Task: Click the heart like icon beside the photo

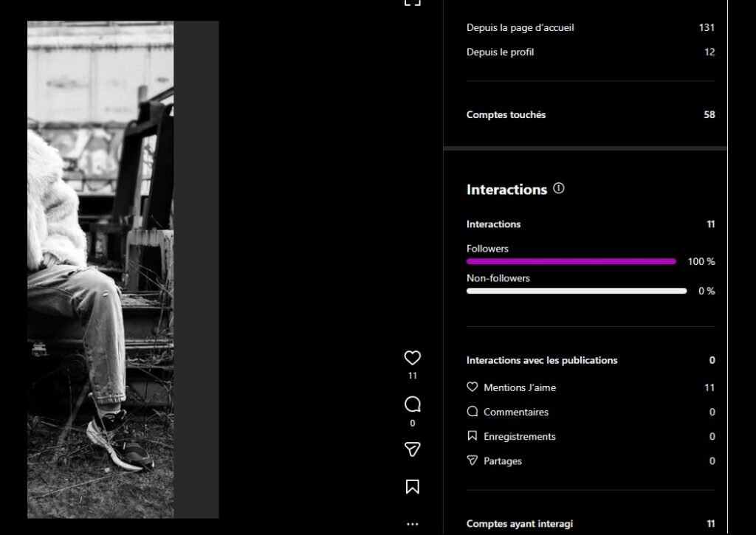Action: [x=412, y=358]
